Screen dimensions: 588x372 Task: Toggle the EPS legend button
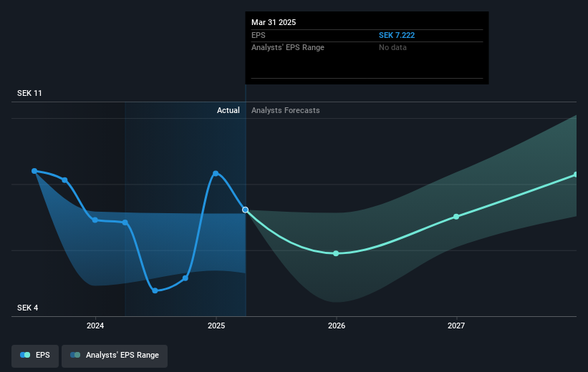pyautogui.click(x=35, y=356)
